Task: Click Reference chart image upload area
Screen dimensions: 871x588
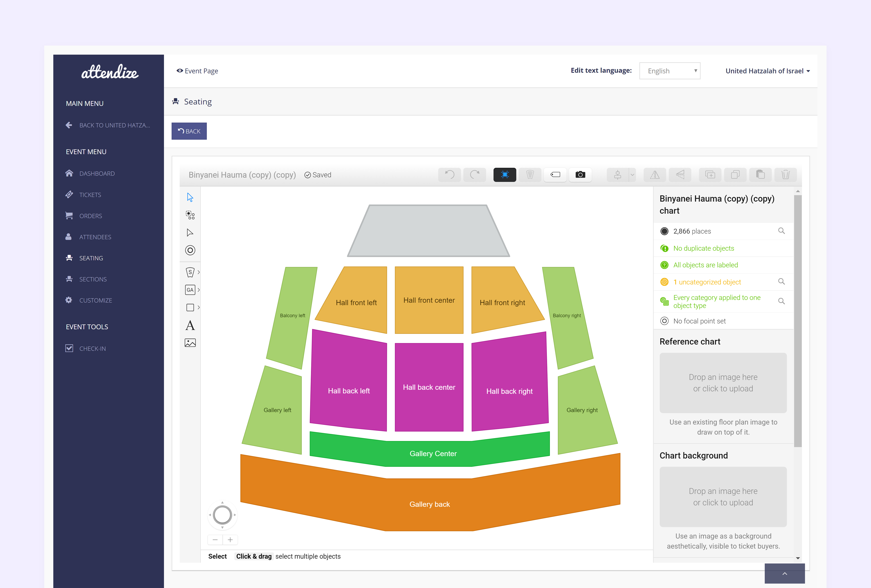Action: coord(723,383)
